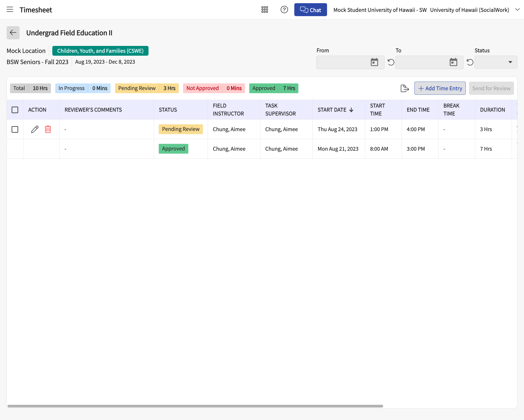Open the To date calendar picker
This screenshot has width=524, height=420.
point(453,62)
